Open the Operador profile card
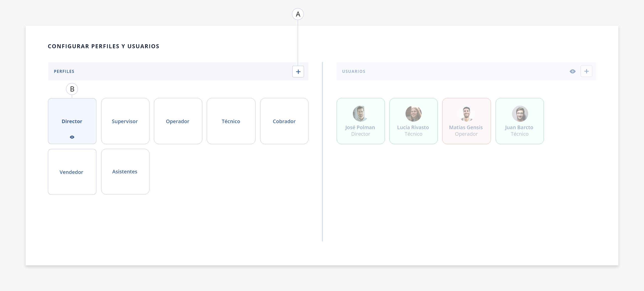The image size is (644, 291). pyautogui.click(x=178, y=121)
